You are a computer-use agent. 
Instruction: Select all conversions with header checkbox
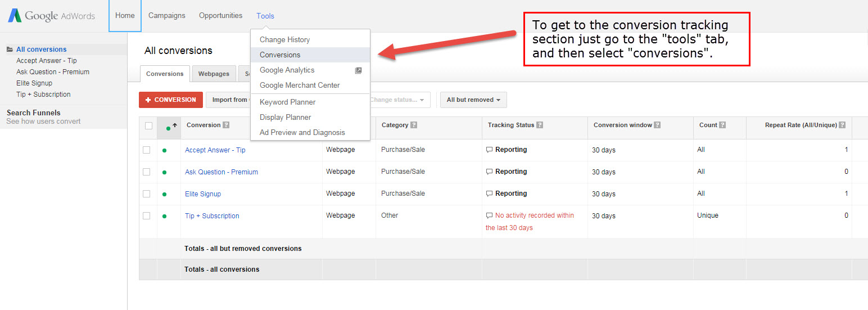(148, 126)
